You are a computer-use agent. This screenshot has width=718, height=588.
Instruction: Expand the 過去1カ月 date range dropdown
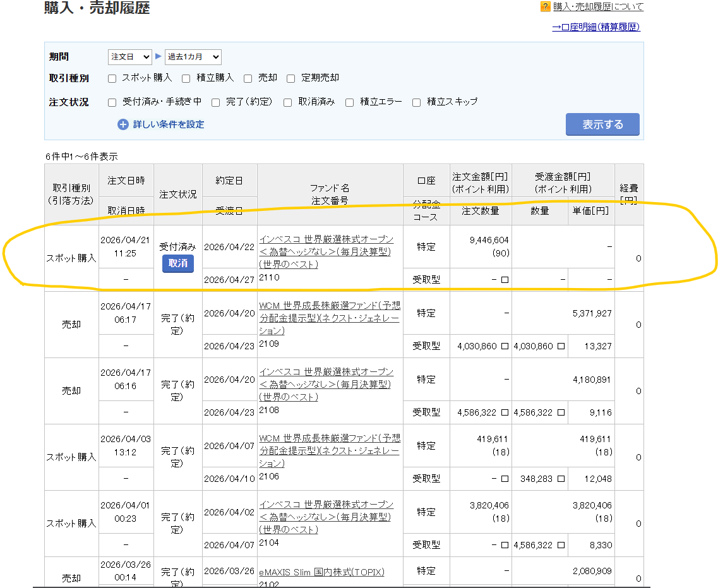(x=193, y=57)
